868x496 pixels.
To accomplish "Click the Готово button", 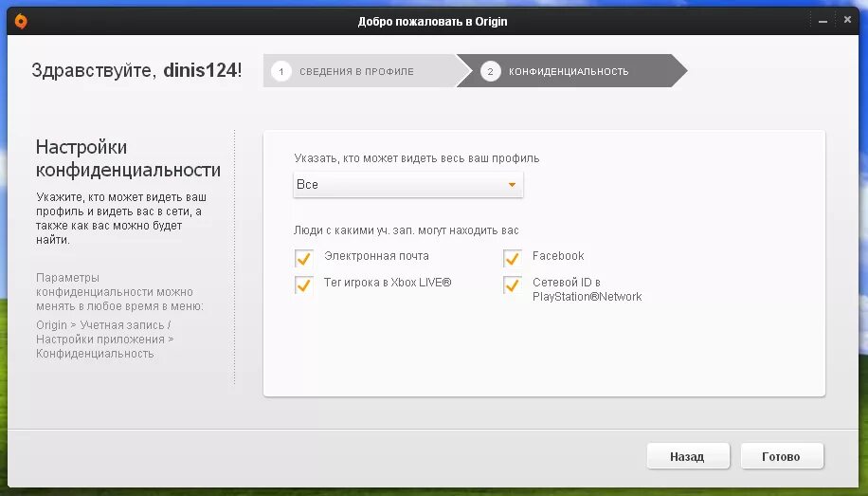I will point(781,456).
